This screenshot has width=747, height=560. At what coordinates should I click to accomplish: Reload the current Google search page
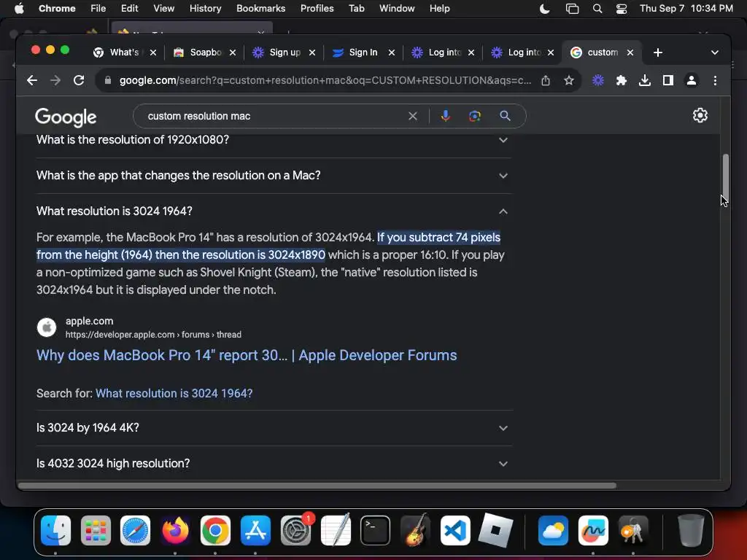point(79,80)
